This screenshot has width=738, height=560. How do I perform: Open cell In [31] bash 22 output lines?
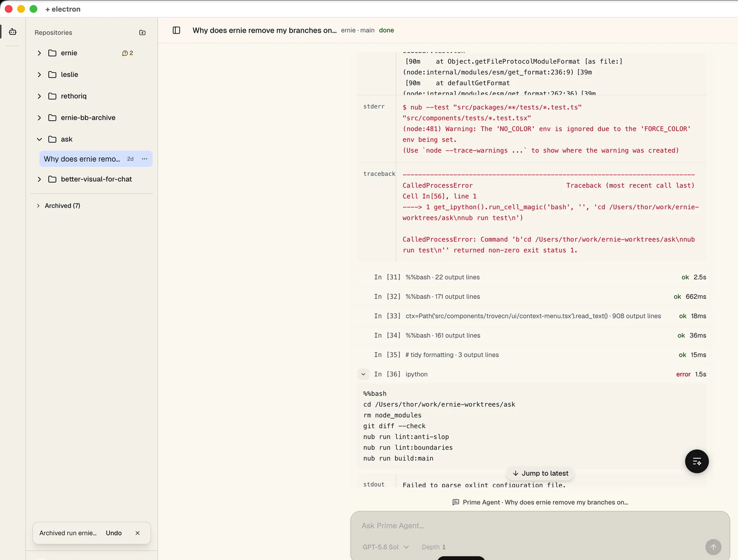coord(540,277)
